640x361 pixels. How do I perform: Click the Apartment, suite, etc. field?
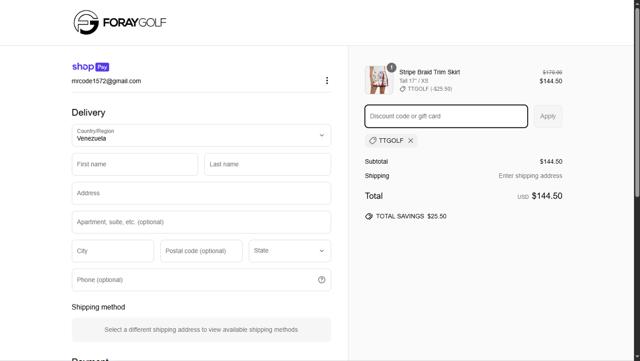click(201, 222)
